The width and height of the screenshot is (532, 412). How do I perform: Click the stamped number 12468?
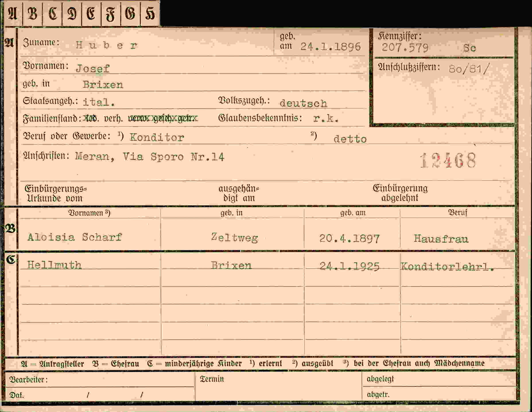(448, 161)
